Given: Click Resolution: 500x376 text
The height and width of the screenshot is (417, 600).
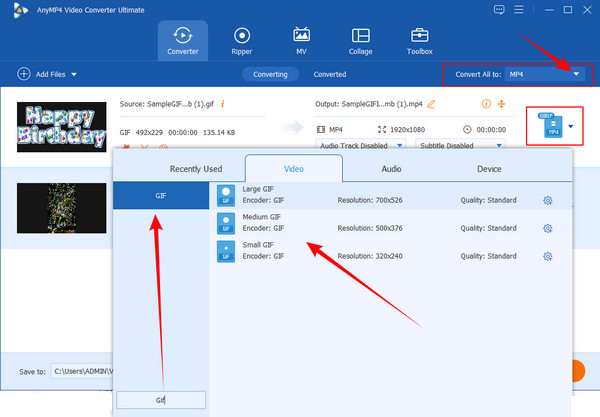Looking at the screenshot, I should tap(370, 228).
